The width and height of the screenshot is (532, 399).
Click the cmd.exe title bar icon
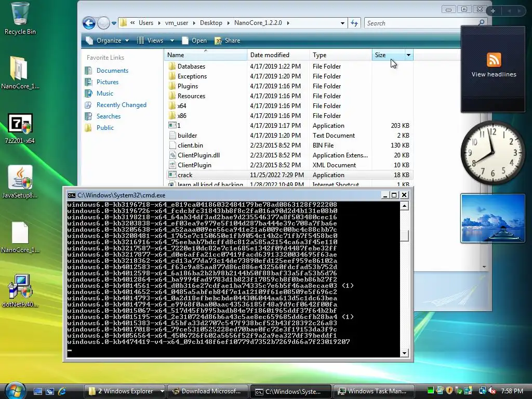coord(71,195)
